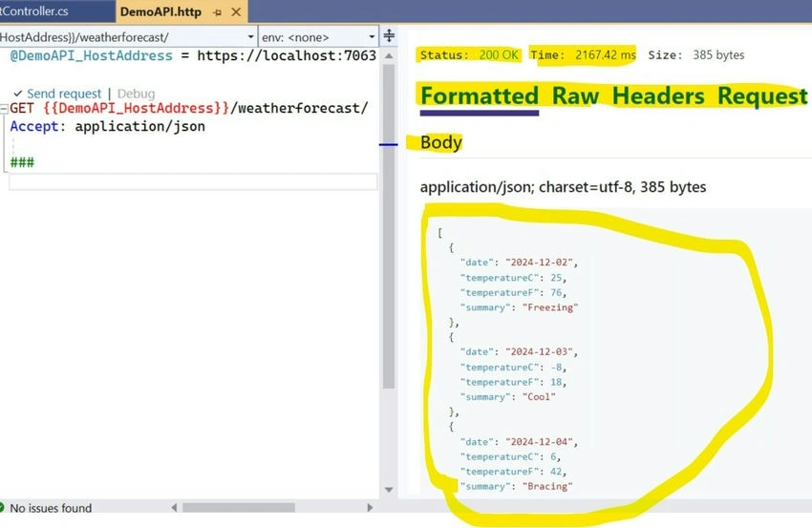This screenshot has height=528, width=812.
Task: Click the "2024-12-03" date value
Action: pyautogui.click(x=540, y=352)
